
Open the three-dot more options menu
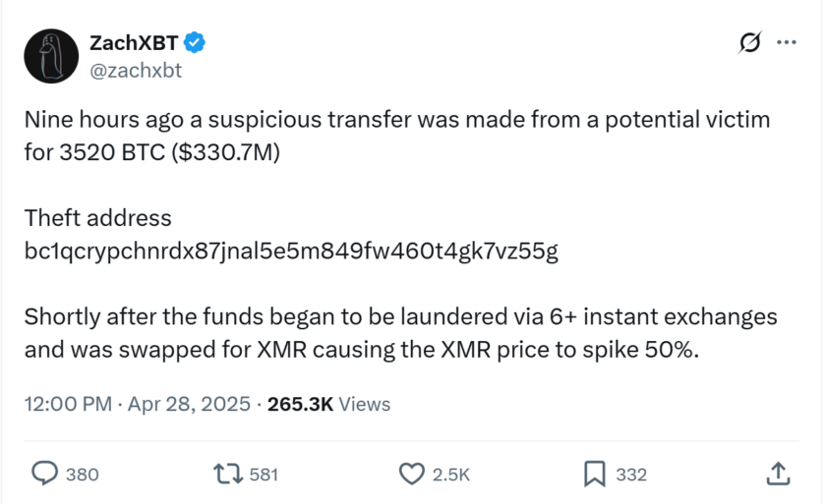pos(787,42)
